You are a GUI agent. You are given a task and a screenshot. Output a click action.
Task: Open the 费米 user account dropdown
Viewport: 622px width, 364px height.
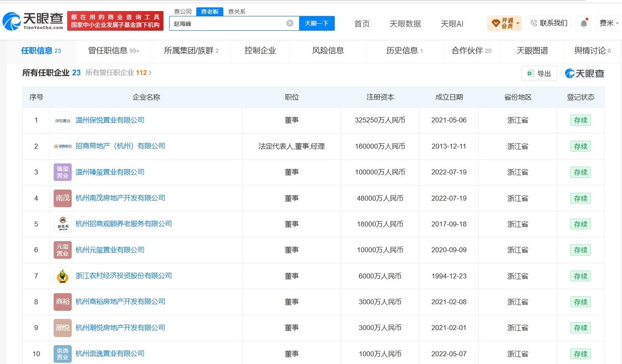[x=609, y=23]
